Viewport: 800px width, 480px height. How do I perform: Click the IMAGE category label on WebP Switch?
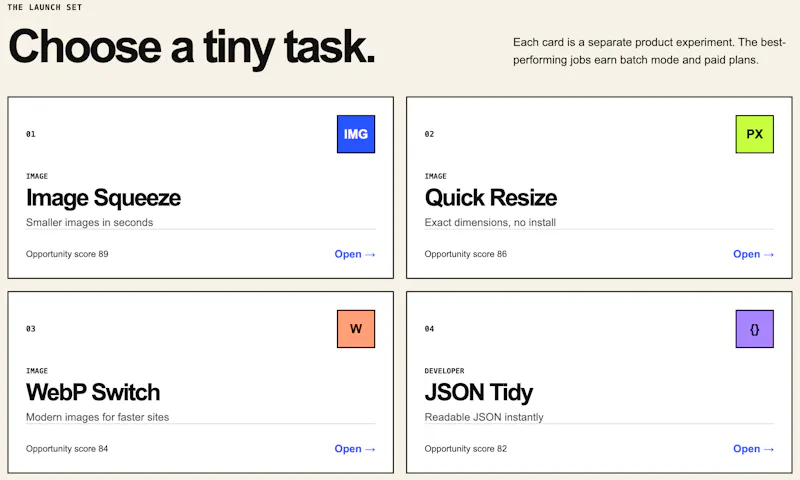[37, 371]
